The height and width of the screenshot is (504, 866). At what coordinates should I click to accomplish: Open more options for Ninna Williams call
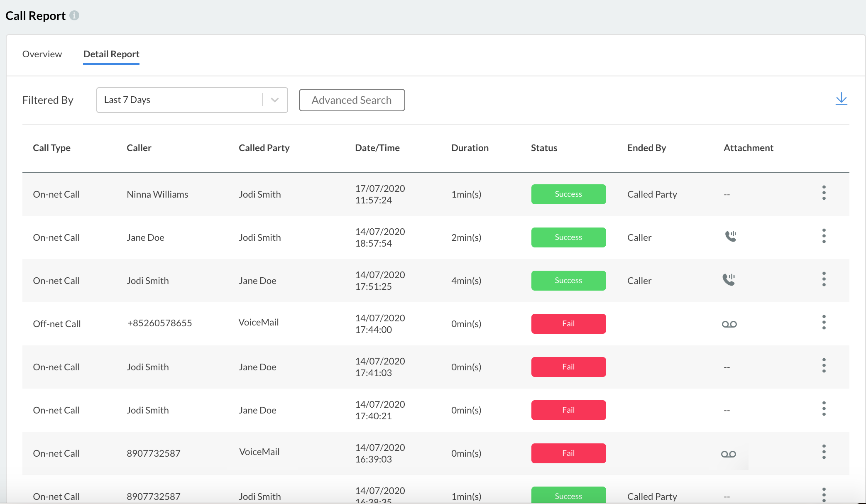[824, 193]
